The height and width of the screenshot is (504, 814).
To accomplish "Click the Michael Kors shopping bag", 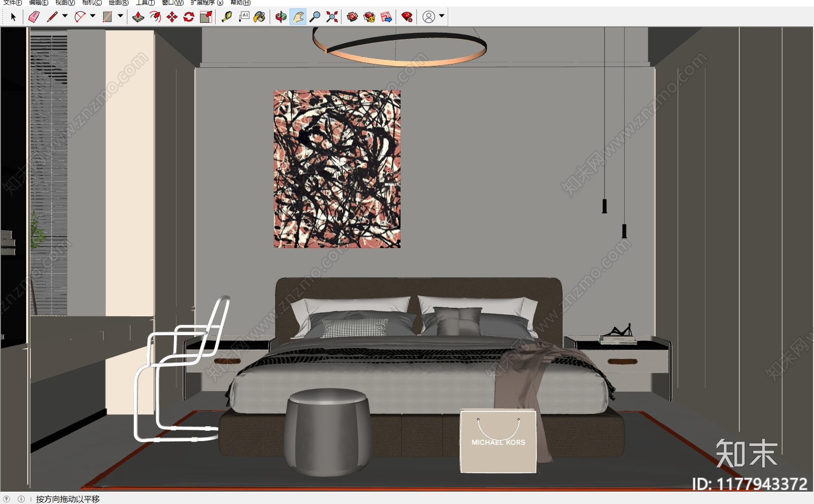I will point(498,441).
